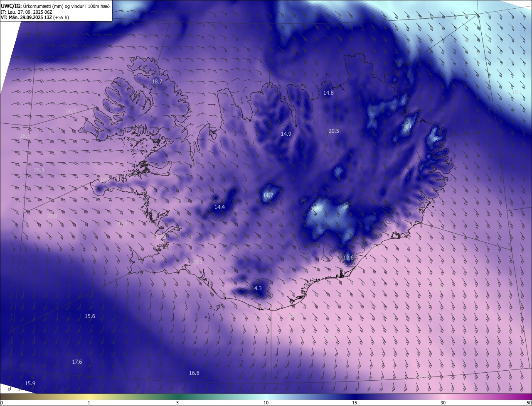Click the '10' tick label on the scale
Image resolution: width=532 pixels, height=406 pixels.
tap(266, 403)
